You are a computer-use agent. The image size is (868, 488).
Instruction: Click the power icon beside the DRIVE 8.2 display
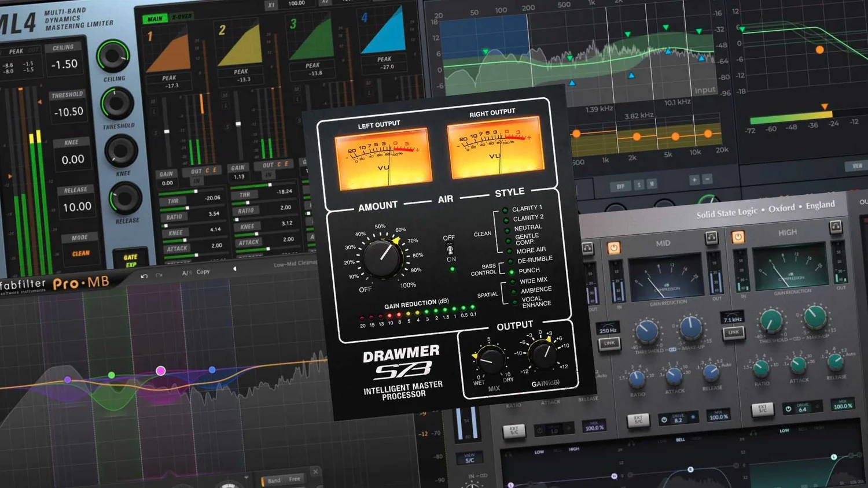pyautogui.click(x=664, y=420)
